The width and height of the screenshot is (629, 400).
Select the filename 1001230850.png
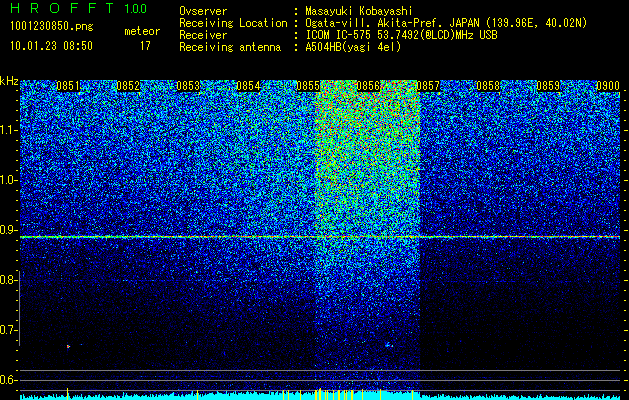click(x=52, y=27)
